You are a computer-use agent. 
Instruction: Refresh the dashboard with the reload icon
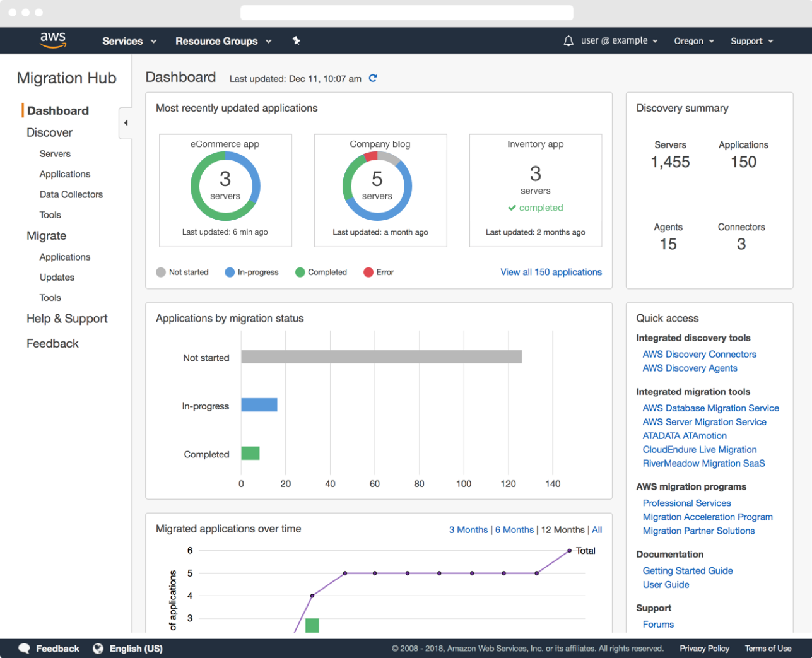(373, 78)
